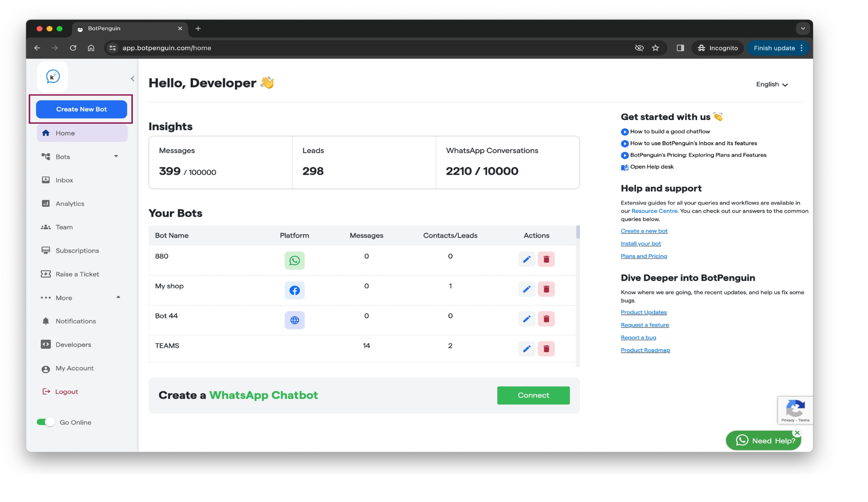Click the My Account avatar icon
Image resolution: width=868 pixels, height=502 pixels.
(x=46, y=369)
